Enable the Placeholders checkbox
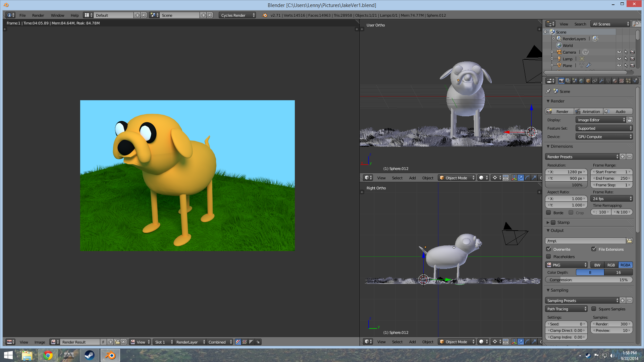Screen dimensions: 644x362 point(548,256)
